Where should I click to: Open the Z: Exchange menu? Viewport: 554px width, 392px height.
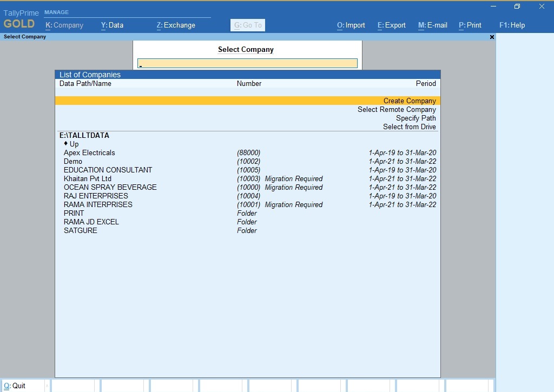coord(176,25)
